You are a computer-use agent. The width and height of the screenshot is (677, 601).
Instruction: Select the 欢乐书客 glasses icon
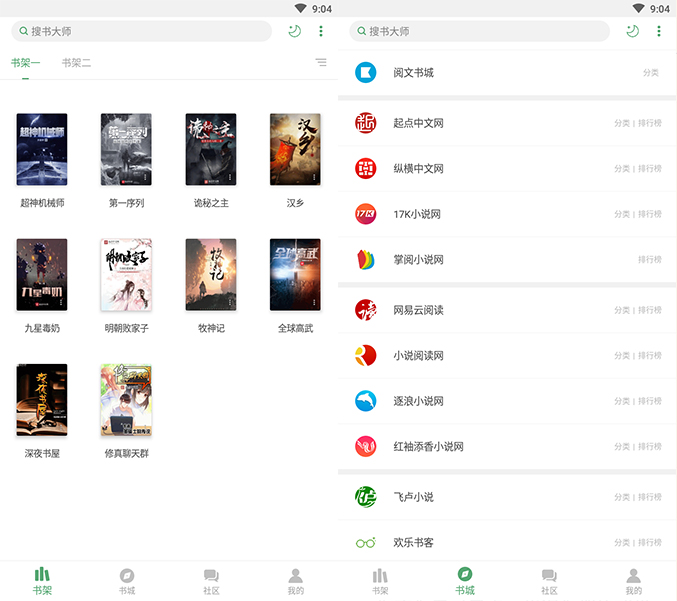pos(366,542)
